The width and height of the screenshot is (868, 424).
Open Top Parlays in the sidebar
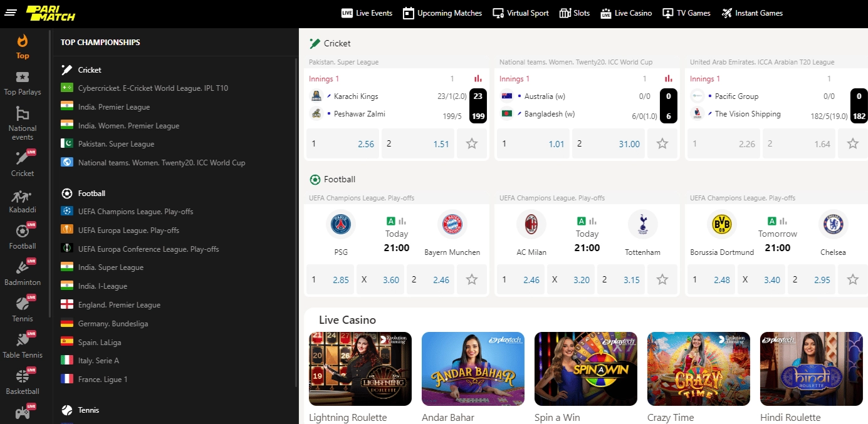[23, 83]
